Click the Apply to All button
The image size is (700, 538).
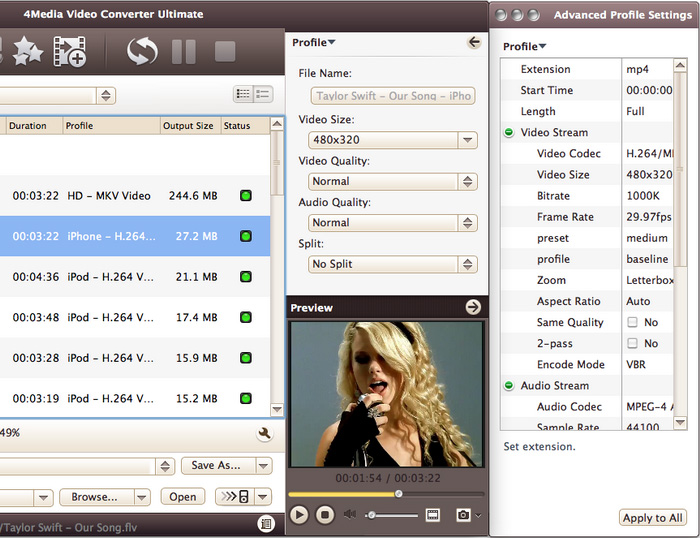pyautogui.click(x=652, y=518)
